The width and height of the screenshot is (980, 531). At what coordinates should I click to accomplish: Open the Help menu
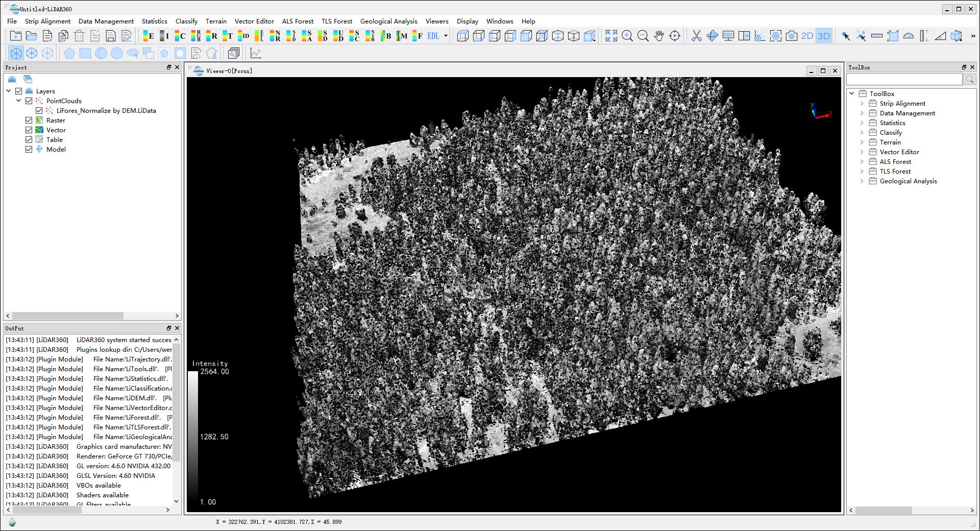[528, 21]
